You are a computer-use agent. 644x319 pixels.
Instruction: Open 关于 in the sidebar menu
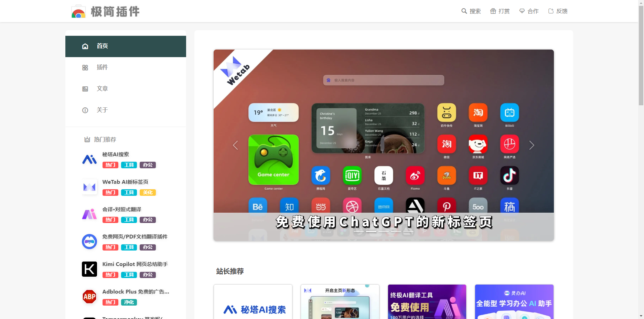[126, 110]
